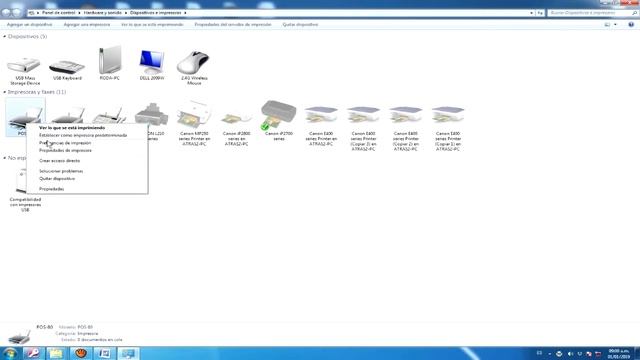The image size is (640, 360).
Task: Click the refresh button beside address bar
Action: coord(540,13)
